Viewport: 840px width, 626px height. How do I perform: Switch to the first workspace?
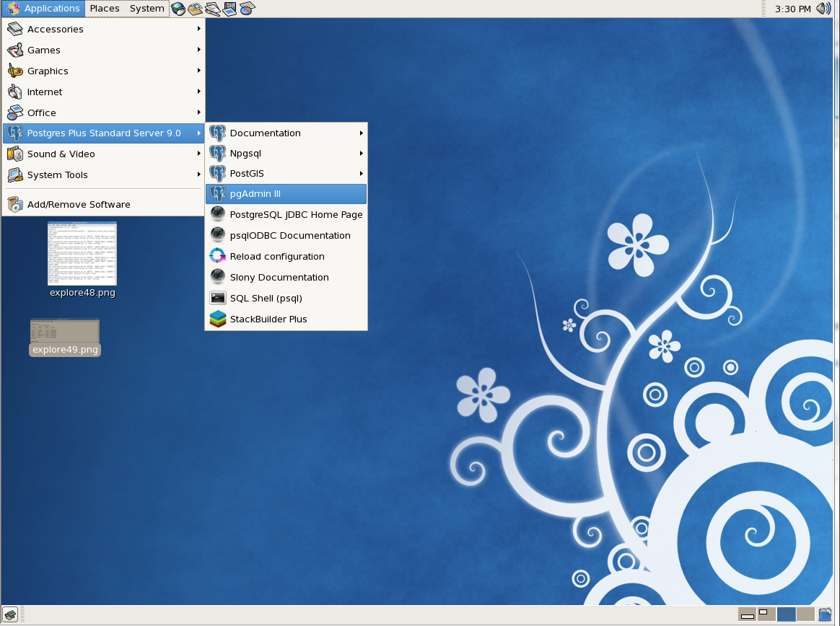[748, 614]
